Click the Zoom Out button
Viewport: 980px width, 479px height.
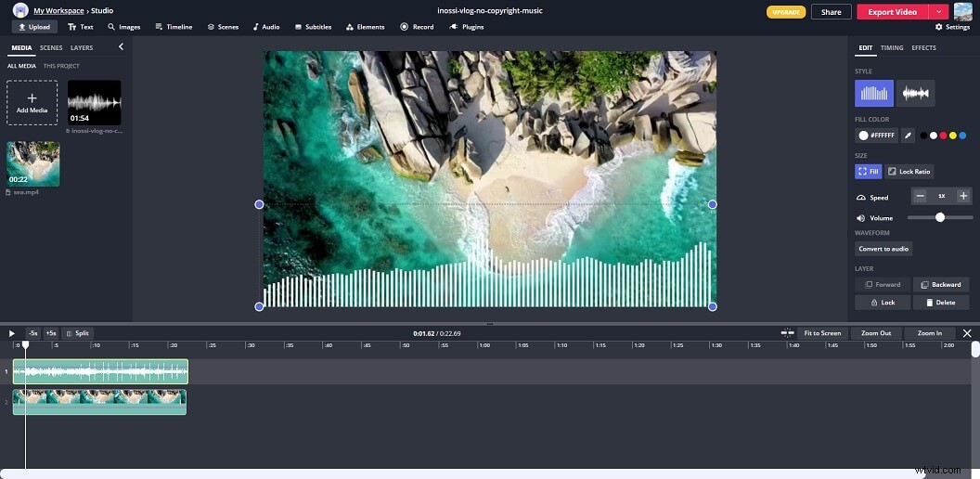(x=876, y=333)
